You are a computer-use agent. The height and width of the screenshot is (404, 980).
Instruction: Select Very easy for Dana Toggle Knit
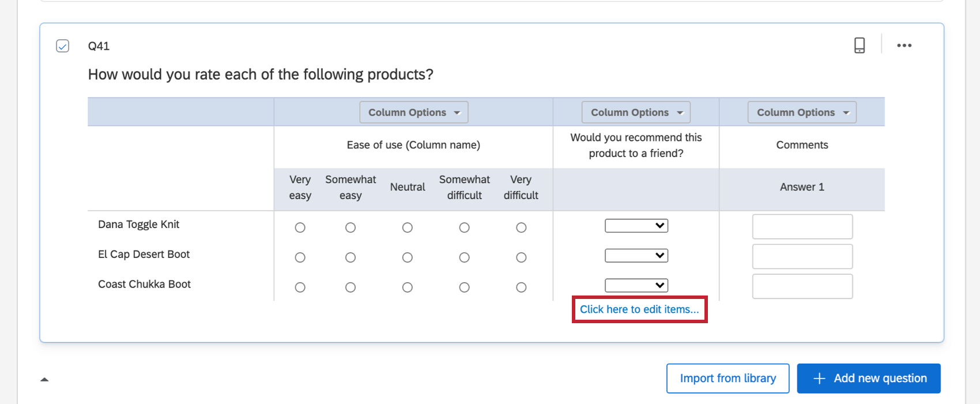(300, 227)
